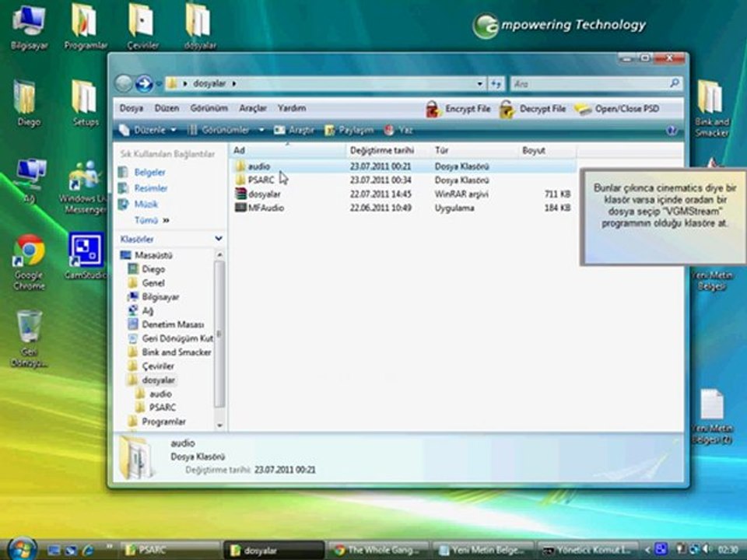Image resolution: width=747 pixels, height=560 pixels.
Task: Click the folder tree vertical scrollbar
Action: 219,334
